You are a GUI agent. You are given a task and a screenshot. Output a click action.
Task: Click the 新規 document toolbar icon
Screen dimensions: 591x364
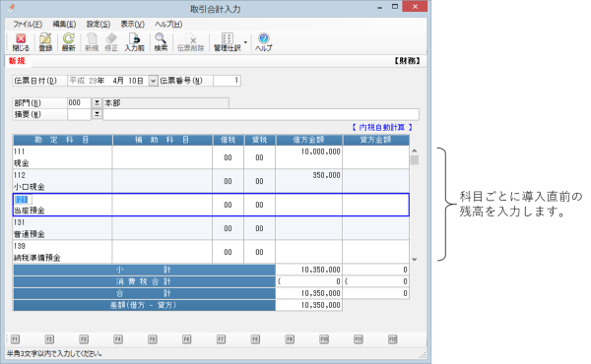pyautogui.click(x=92, y=42)
